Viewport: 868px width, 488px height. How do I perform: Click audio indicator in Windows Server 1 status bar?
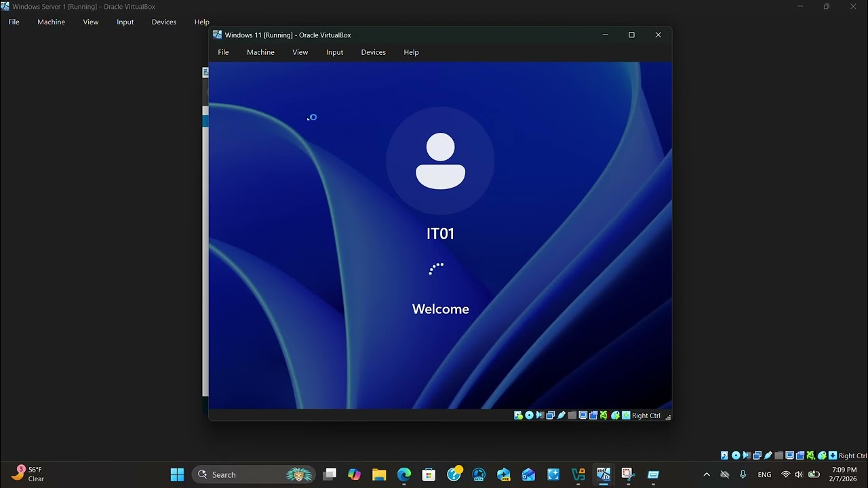pyautogui.click(x=747, y=455)
